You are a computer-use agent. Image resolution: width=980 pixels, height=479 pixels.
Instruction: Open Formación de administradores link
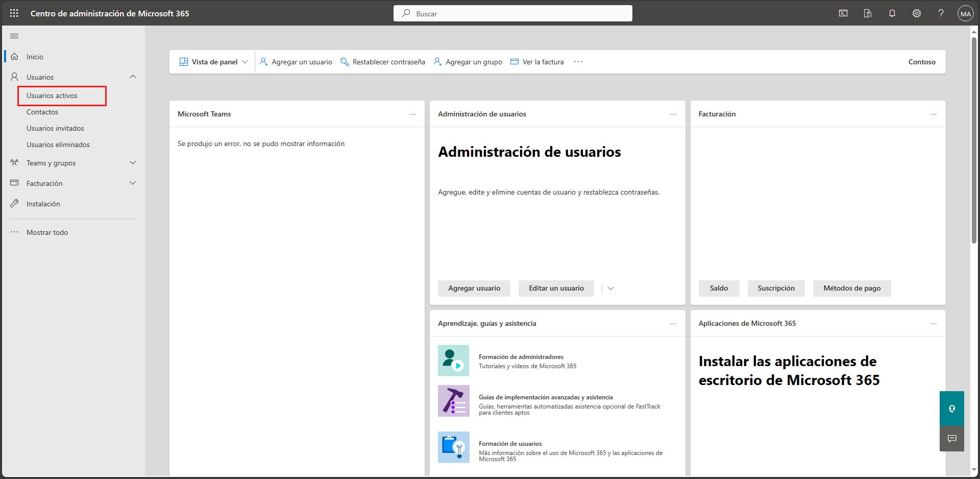521,357
